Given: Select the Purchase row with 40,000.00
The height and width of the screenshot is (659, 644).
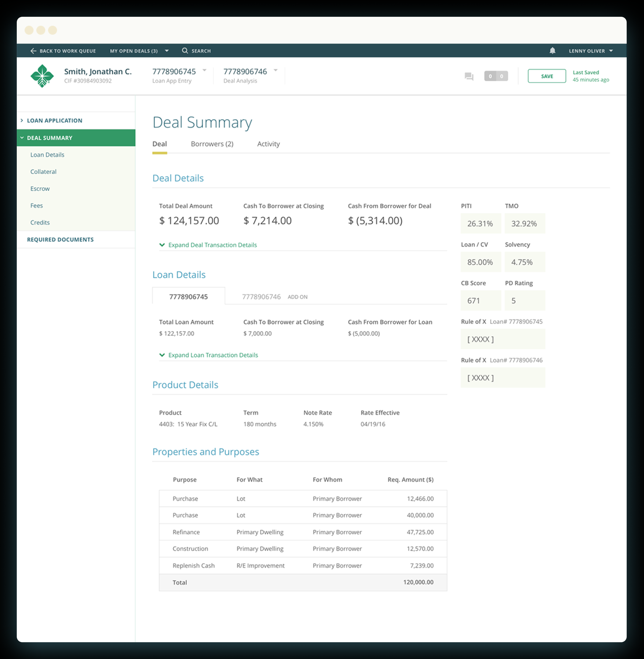Looking at the screenshot, I should pos(303,515).
